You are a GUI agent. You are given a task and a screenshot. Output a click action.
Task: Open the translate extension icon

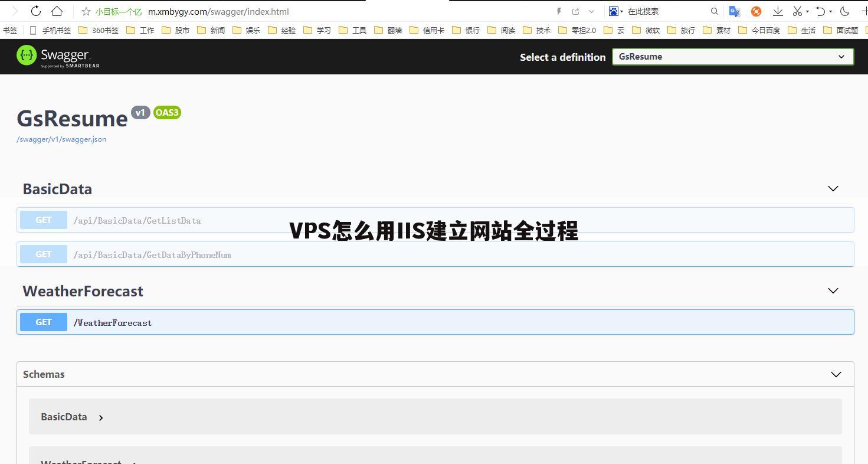[735, 11]
